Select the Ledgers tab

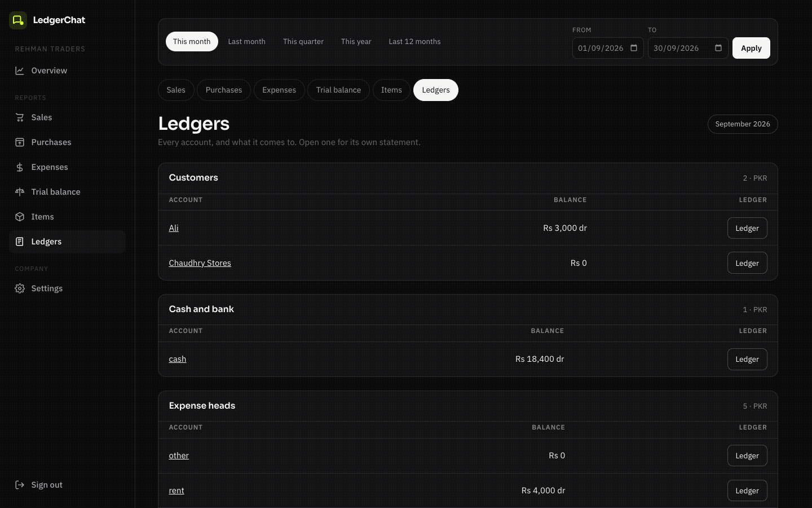436,90
